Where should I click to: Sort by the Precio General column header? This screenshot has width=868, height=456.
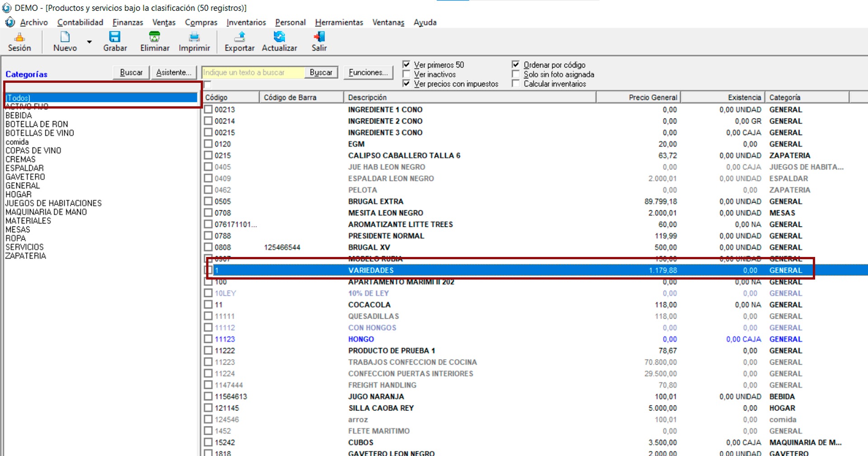coord(652,97)
